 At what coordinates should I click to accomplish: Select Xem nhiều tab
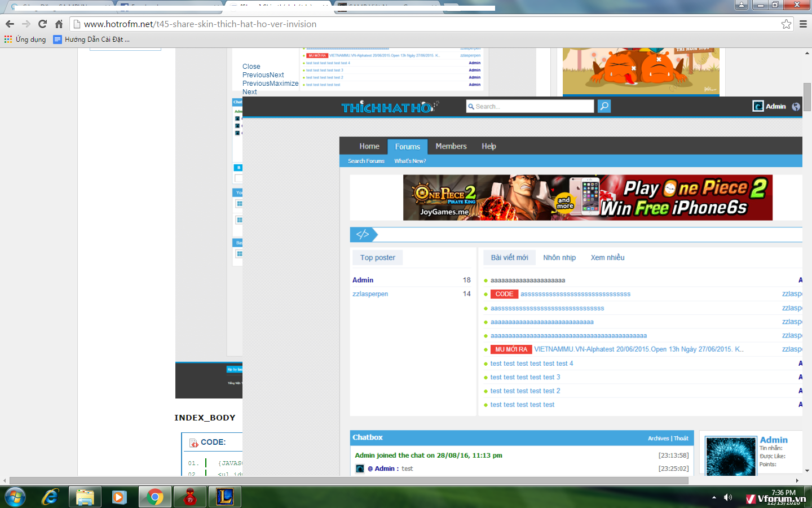point(607,257)
